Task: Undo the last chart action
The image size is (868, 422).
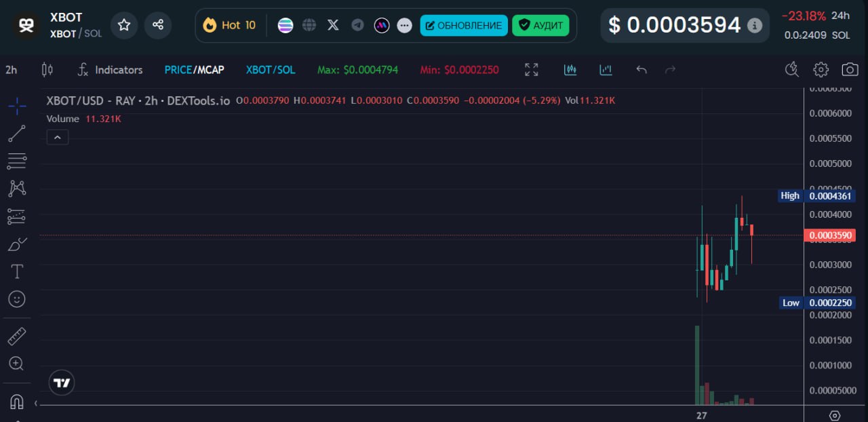Action: click(642, 70)
